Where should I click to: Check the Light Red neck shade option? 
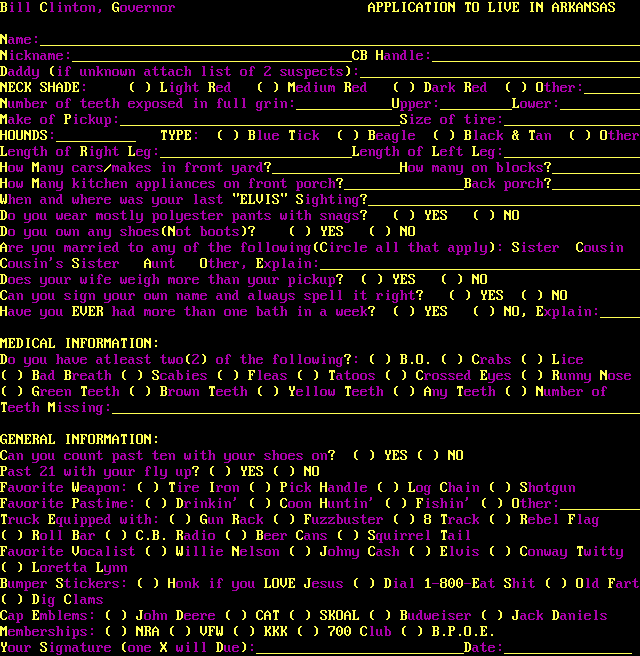click(140, 88)
